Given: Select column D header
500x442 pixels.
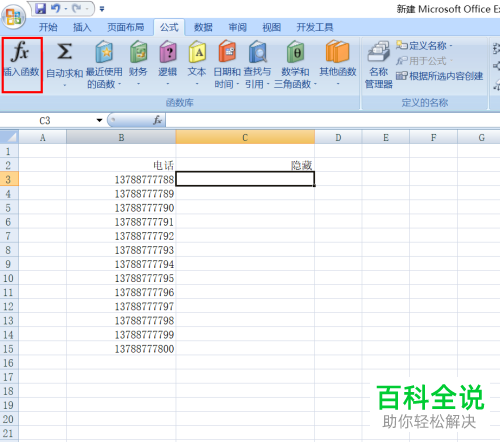Looking at the screenshot, I should coord(338,137).
